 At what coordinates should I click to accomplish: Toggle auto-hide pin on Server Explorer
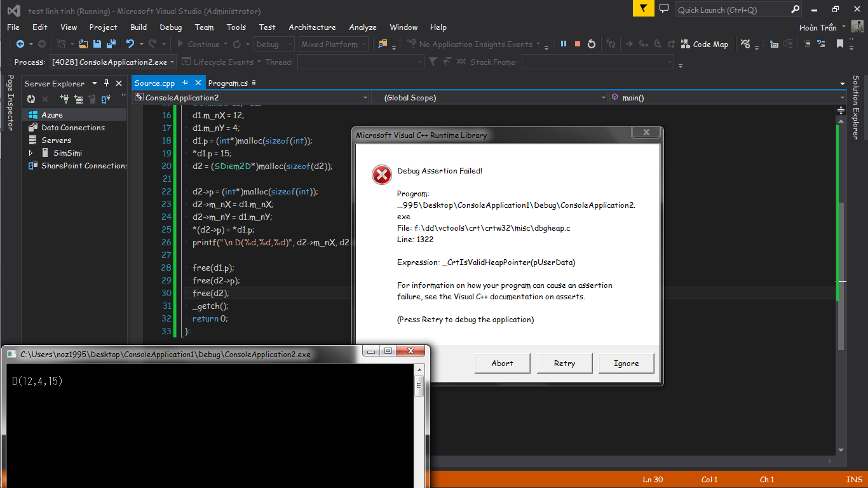click(106, 83)
